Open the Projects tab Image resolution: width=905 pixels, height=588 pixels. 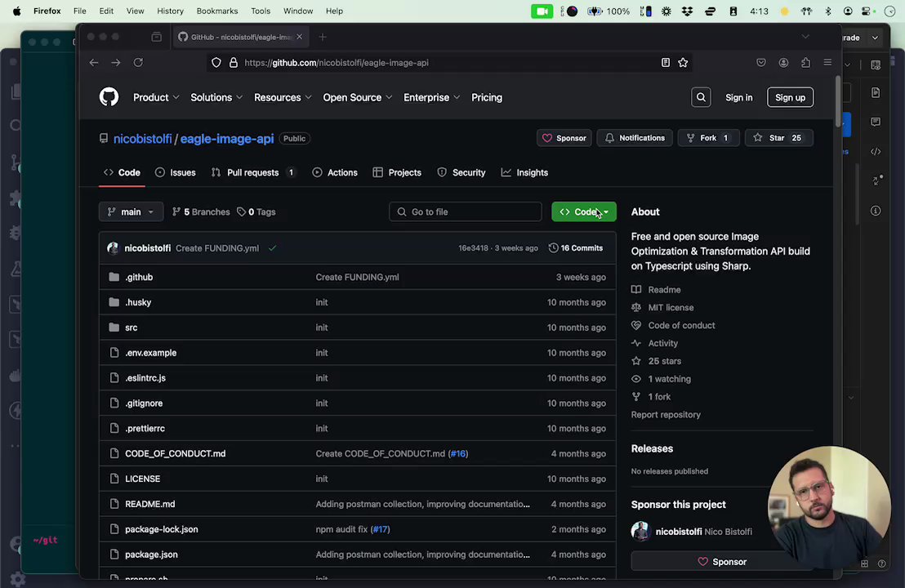397,172
